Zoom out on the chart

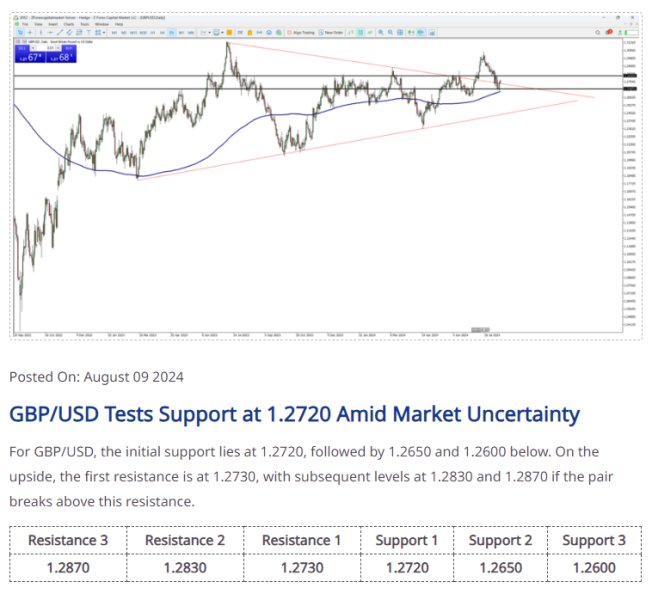[390, 32]
